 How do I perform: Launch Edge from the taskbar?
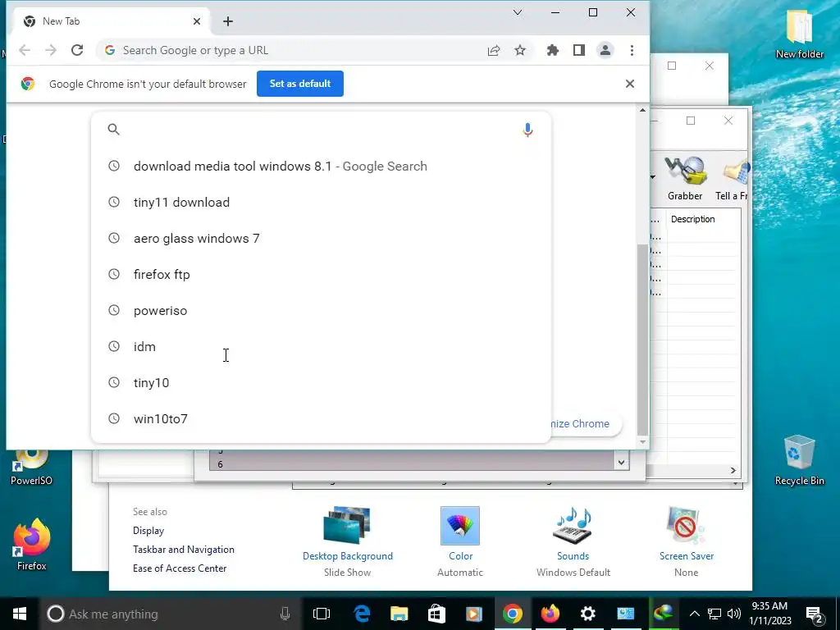pyautogui.click(x=362, y=614)
